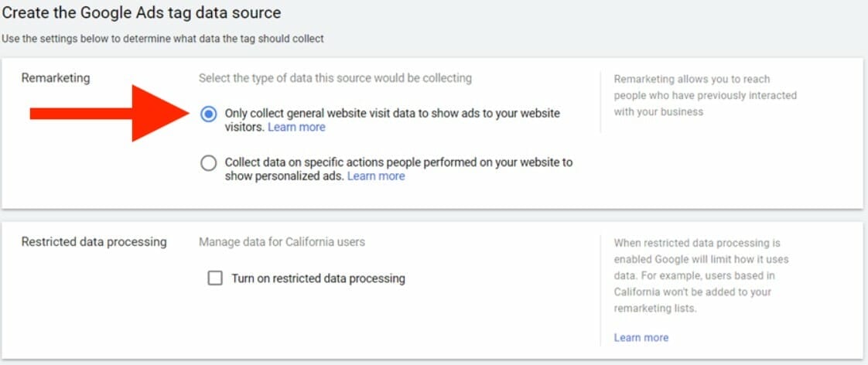Image resolution: width=868 pixels, height=365 pixels.
Task: Click the 'Use the settings below' subtitle text
Action: 162,39
